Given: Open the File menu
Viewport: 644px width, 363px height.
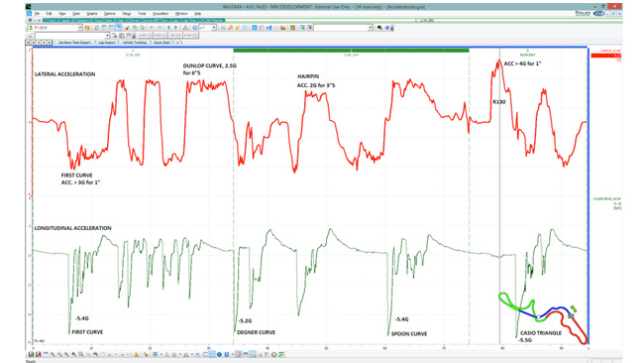Looking at the screenshot, I should [x=37, y=14].
